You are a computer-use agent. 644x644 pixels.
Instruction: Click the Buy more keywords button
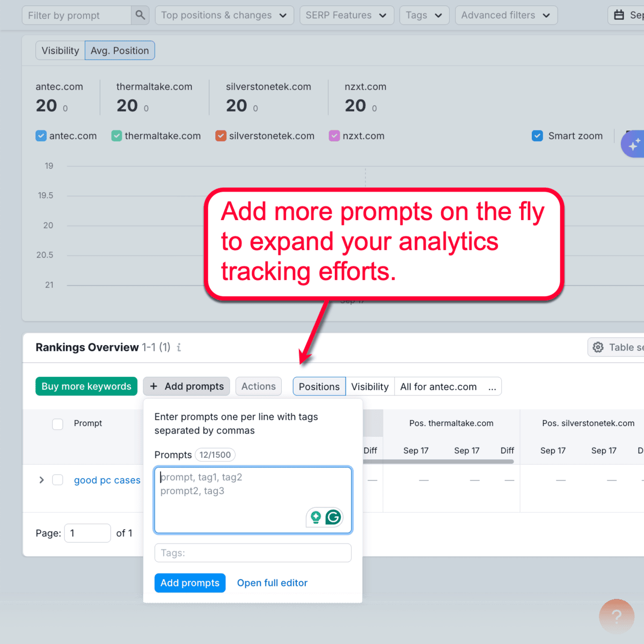pyautogui.click(x=86, y=386)
